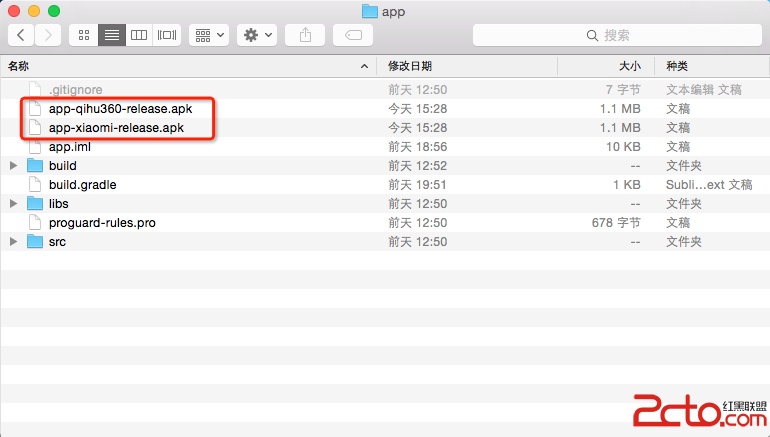This screenshot has height=437, width=770.
Task: Click the Edit Tags toolbar button
Action: pos(353,35)
